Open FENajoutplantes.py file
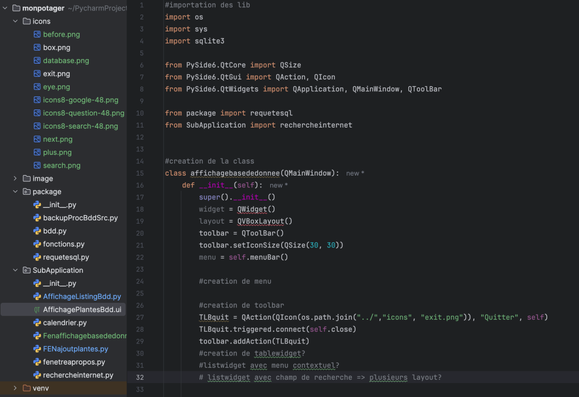The height and width of the screenshot is (397, 579). click(x=75, y=349)
